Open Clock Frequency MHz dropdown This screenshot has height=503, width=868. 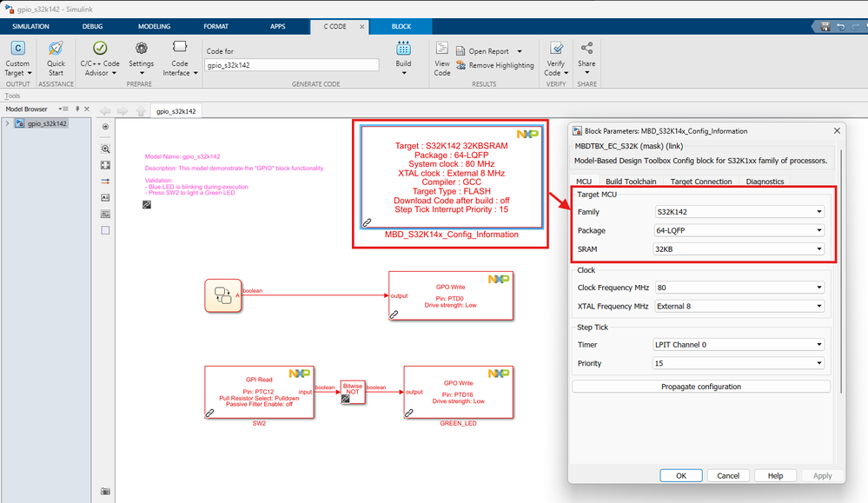tap(739, 288)
